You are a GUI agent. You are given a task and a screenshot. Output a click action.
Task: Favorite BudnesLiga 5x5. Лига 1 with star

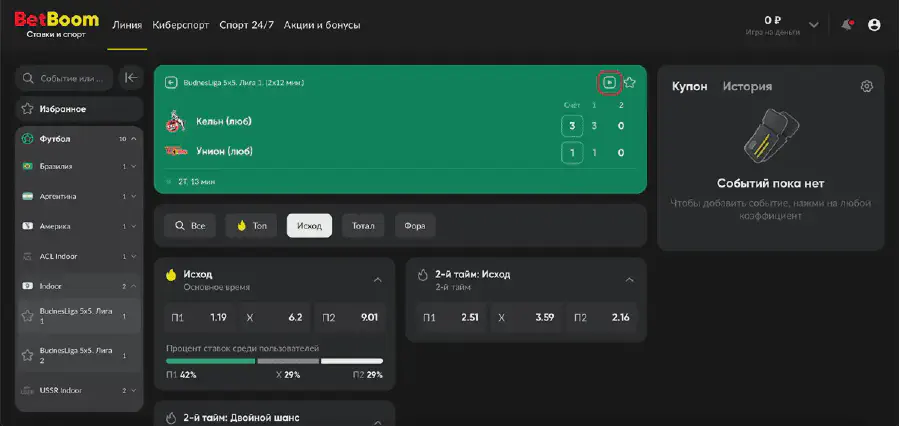click(x=27, y=316)
